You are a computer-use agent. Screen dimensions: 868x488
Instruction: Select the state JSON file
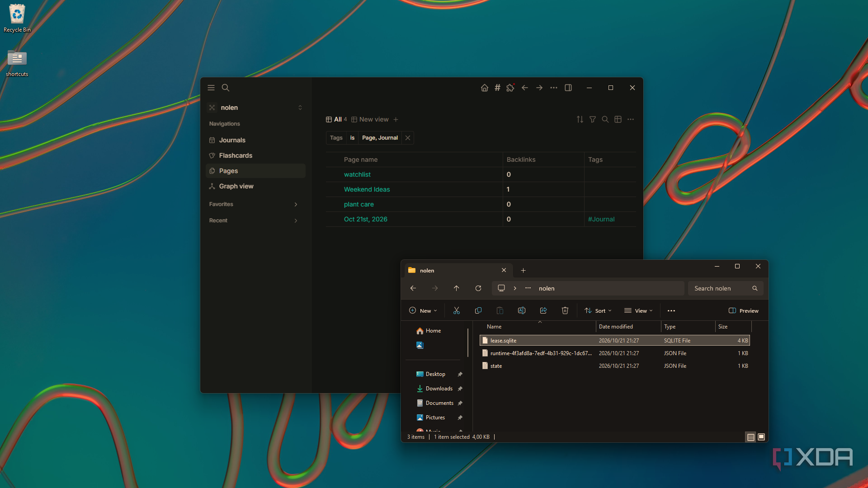click(x=615, y=366)
